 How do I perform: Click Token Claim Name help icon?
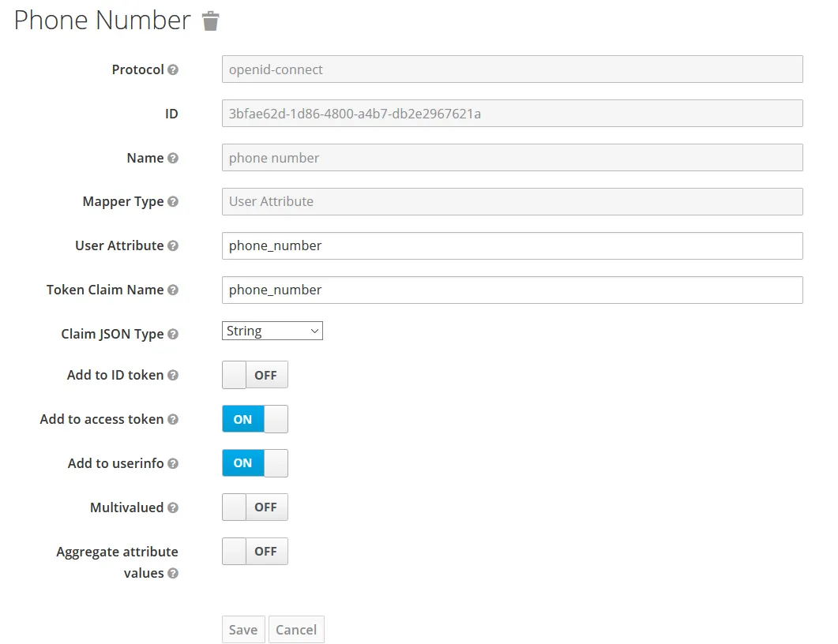(x=173, y=290)
